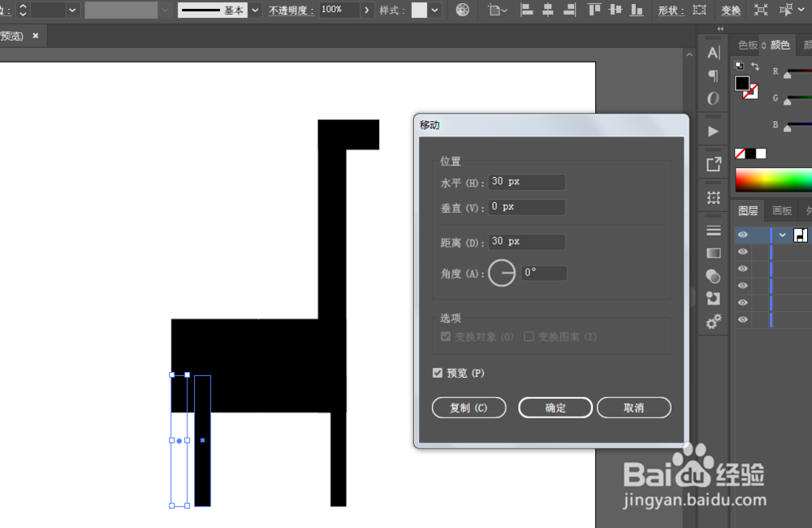Image resolution: width=812 pixels, height=528 pixels.
Task: Open the Asset Export panel icon
Action: (x=714, y=165)
